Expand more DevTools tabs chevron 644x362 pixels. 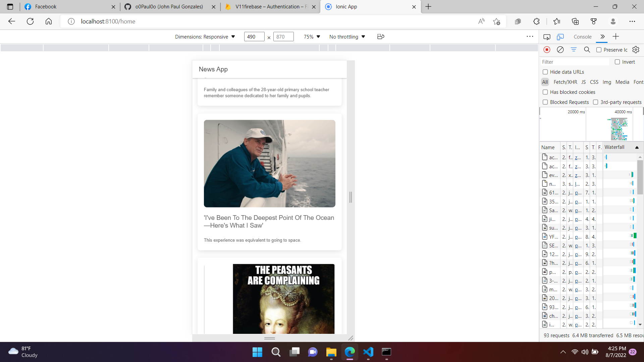(602, 37)
